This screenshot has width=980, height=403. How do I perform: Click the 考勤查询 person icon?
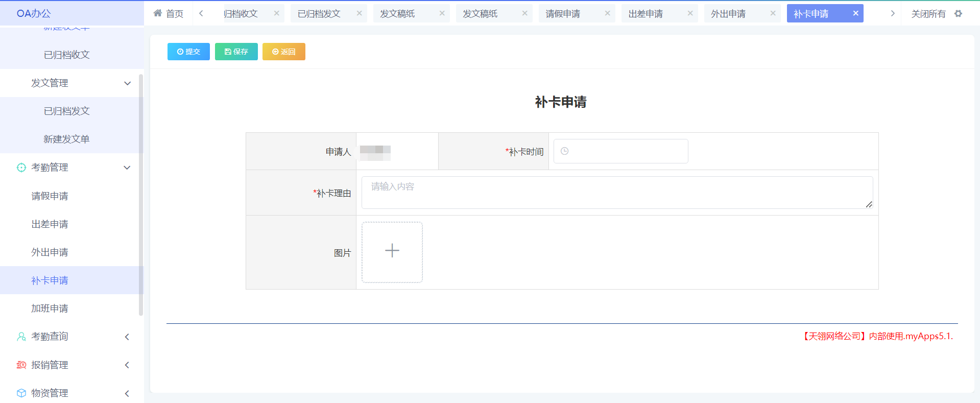pos(21,337)
